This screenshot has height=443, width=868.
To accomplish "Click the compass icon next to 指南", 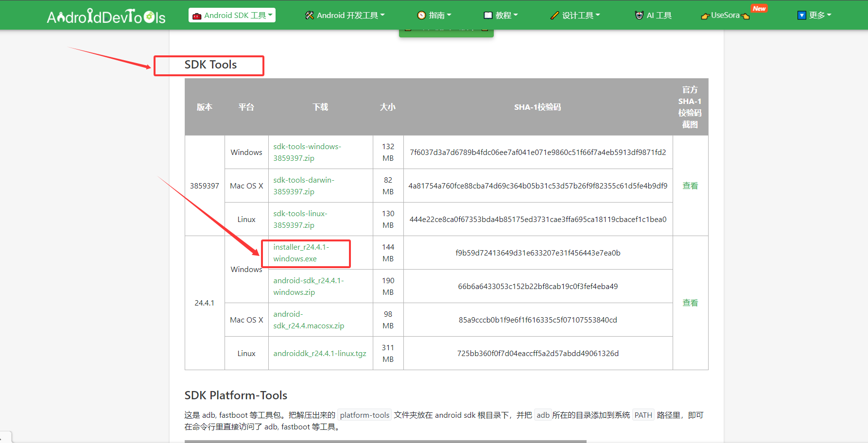I will point(421,16).
